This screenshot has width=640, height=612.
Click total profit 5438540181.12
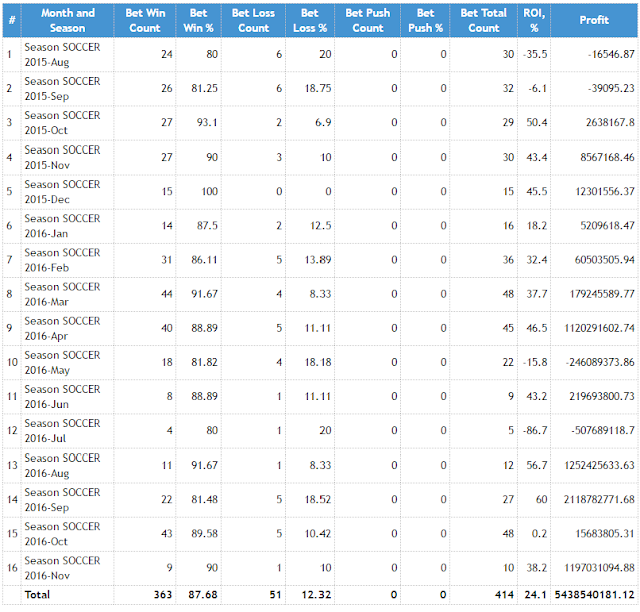[595, 595]
